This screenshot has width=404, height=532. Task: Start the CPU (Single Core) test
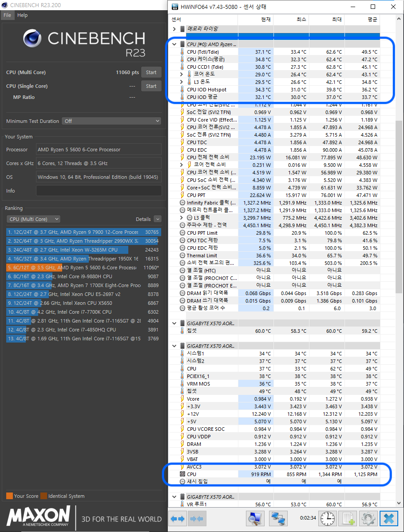tap(151, 86)
